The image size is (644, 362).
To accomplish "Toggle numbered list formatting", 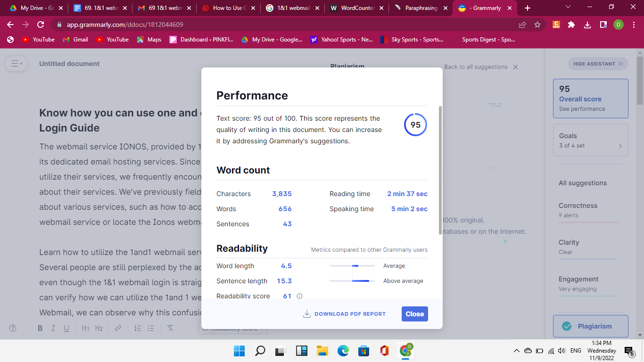I will click(138, 328).
